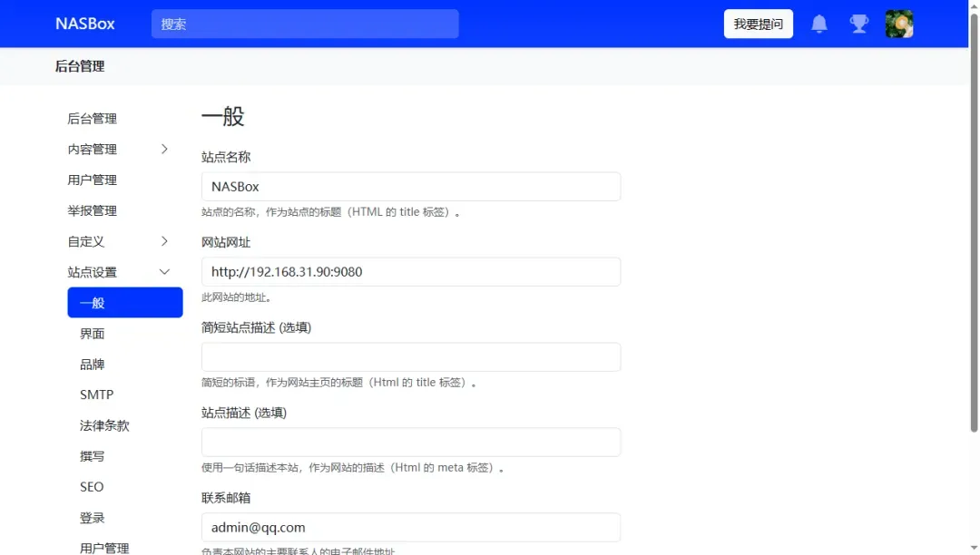The height and width of the screenshot is (555, 980).
Task: Open the 界面 settings page
Action: (93, 334)
